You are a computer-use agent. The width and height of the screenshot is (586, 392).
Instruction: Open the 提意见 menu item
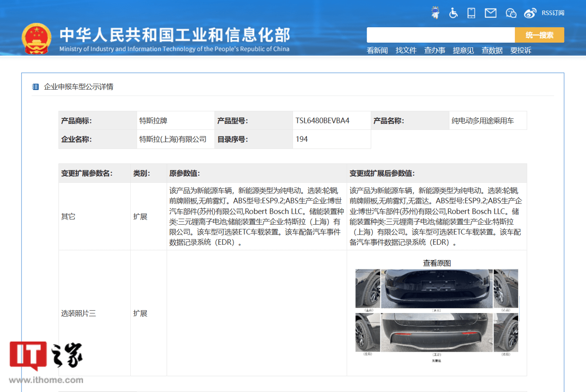463,50
